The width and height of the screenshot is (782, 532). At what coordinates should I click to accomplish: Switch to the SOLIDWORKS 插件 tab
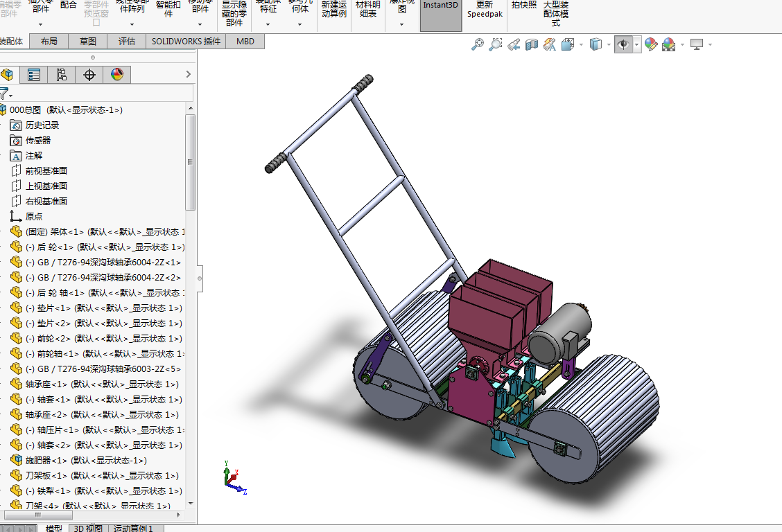[x=186, y=42]
